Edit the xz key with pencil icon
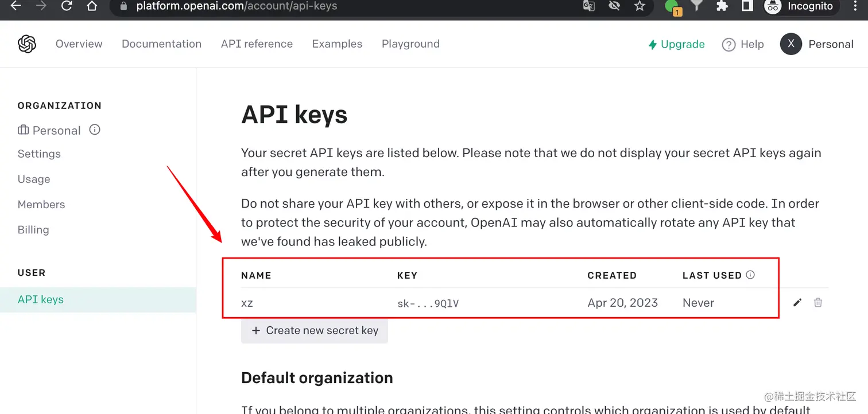This screenshot has width=868, height=414. tap(797, 302)
